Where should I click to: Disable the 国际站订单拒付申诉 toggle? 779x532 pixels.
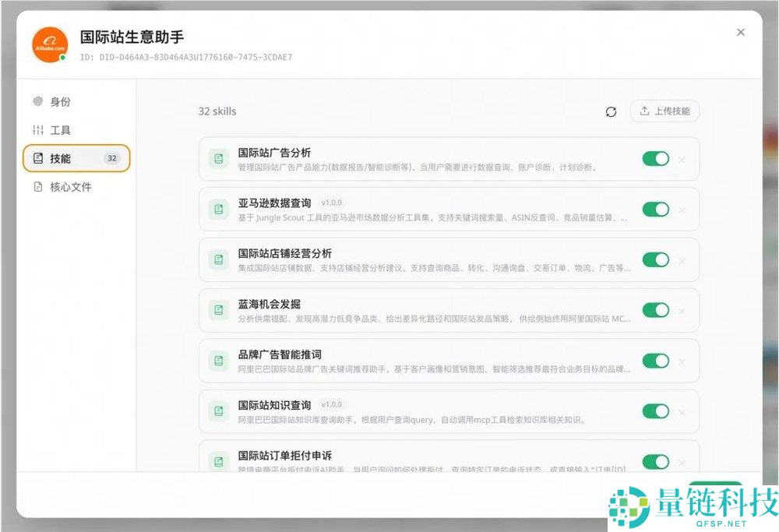[x=655, y=461]
